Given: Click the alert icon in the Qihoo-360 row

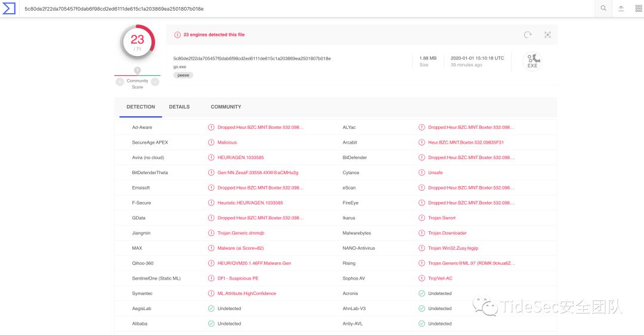Looking at the screenshot, I should click(211, 263).
